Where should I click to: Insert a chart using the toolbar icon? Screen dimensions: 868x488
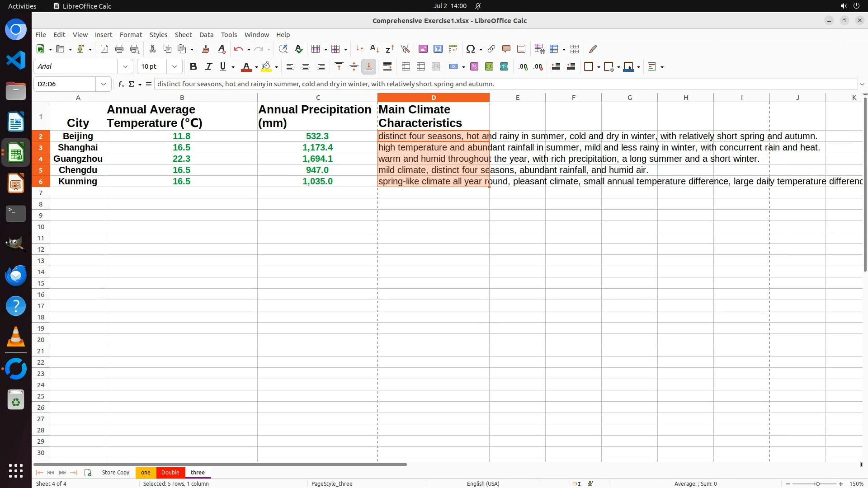tap(438, 49)
